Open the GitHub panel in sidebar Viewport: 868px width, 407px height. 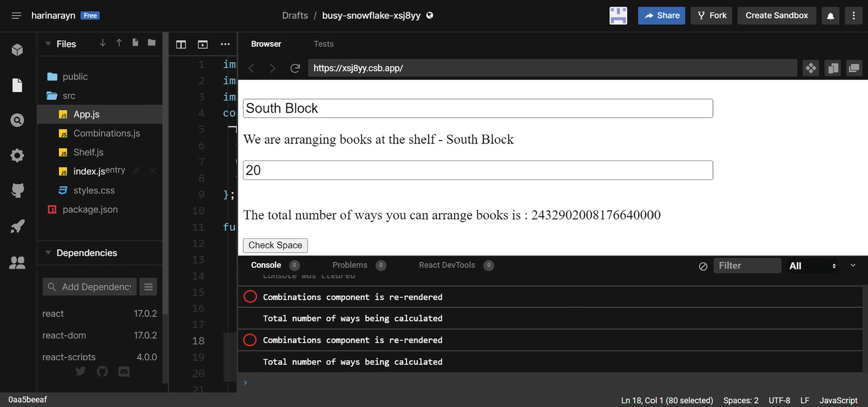17,190
